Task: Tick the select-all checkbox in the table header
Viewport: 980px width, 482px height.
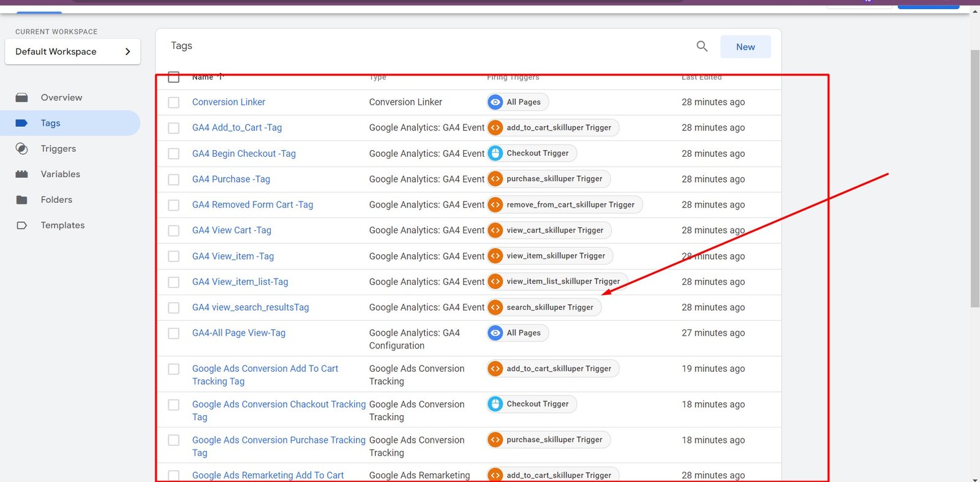Action: click(x=174, y=77)
